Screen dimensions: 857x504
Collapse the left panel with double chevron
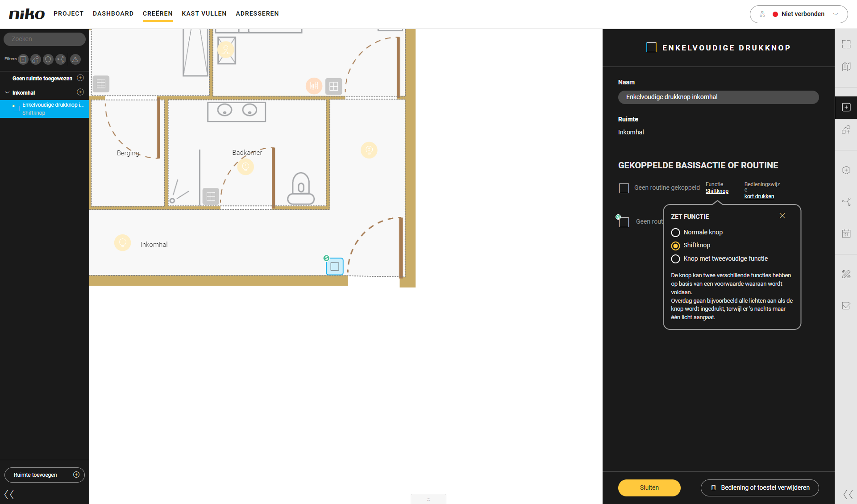point(9,494)
